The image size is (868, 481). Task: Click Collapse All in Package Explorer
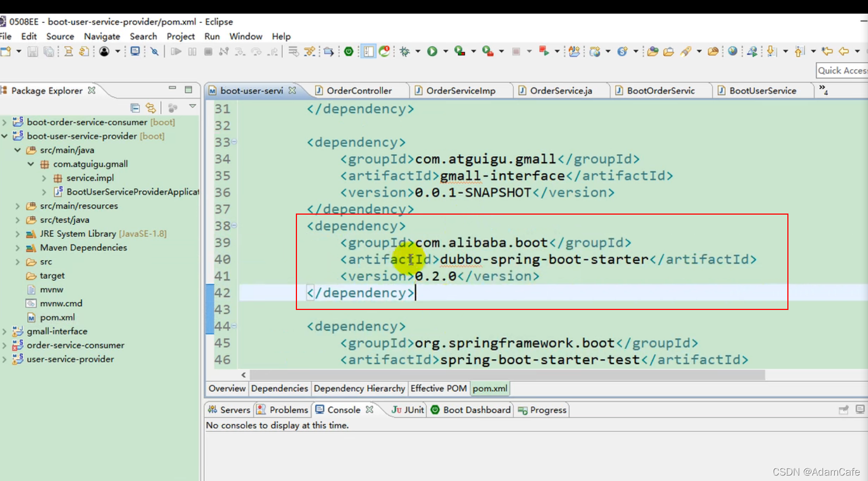135,108
